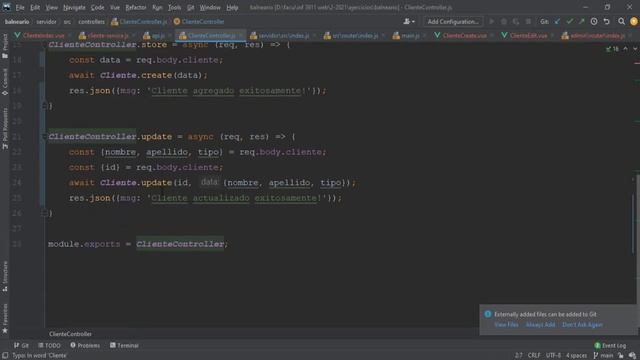Open the Structure tool window sidebar
The width and height of the screenshot is (640, 360).
pyautogui.click(x=5, y=276)
